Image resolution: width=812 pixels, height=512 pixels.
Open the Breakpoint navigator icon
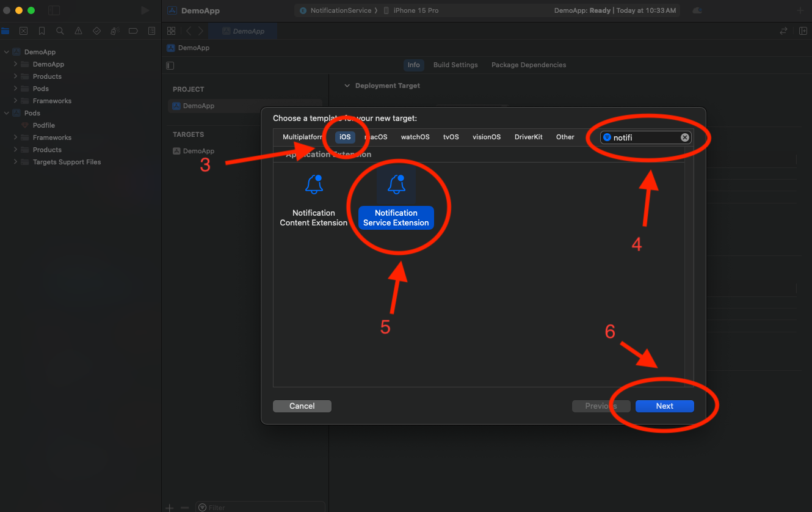pos(133,31)
